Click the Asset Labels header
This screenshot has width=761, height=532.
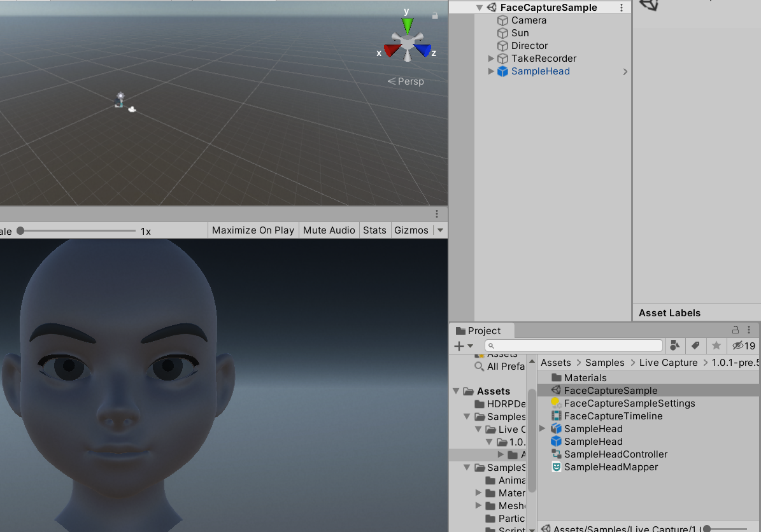tap(669, 313)
